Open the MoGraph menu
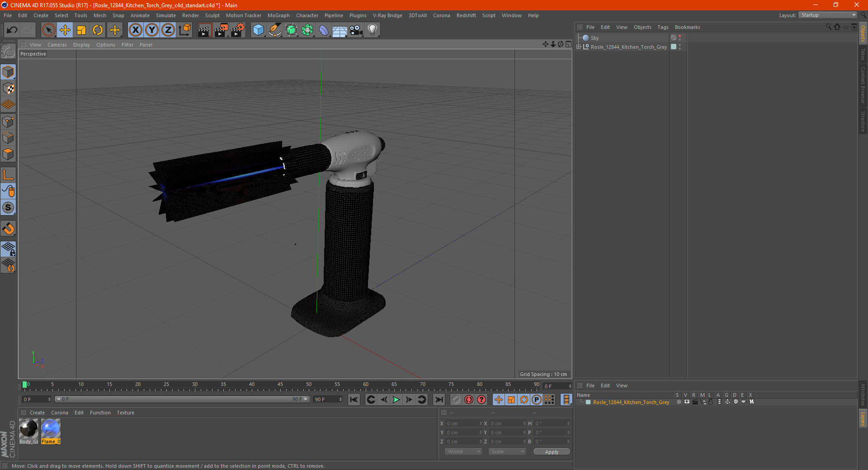The image size is (868, 470). (278, 15)
